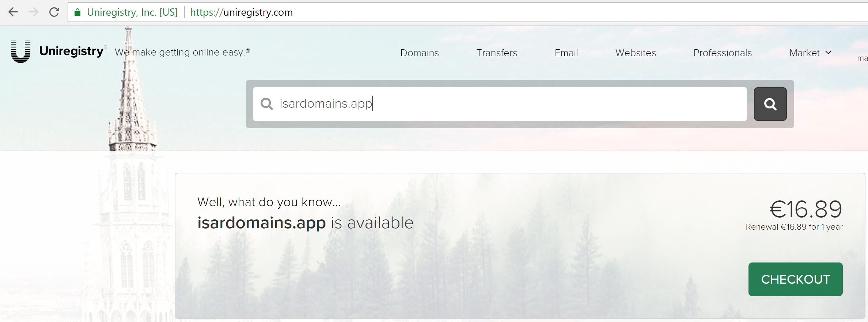Click the browser forward arrow
Viewport: 868px width, 322px height.
coord(34,12)
